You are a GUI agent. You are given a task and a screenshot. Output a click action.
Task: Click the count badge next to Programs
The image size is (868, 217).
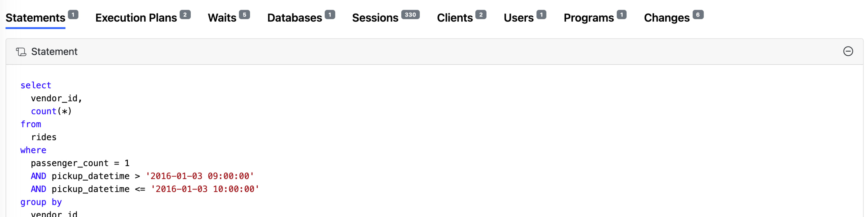pyautogui.click(x=622, y=14)
